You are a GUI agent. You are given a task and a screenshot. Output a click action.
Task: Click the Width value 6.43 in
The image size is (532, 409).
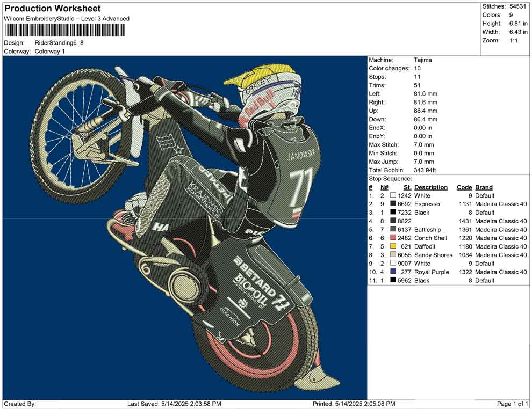(518, 32)
